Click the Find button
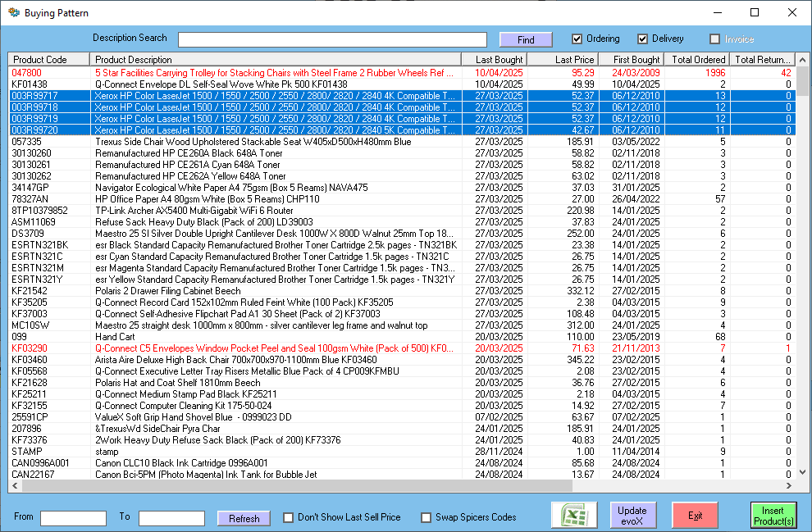812x532 pixels. pos(526,40)
